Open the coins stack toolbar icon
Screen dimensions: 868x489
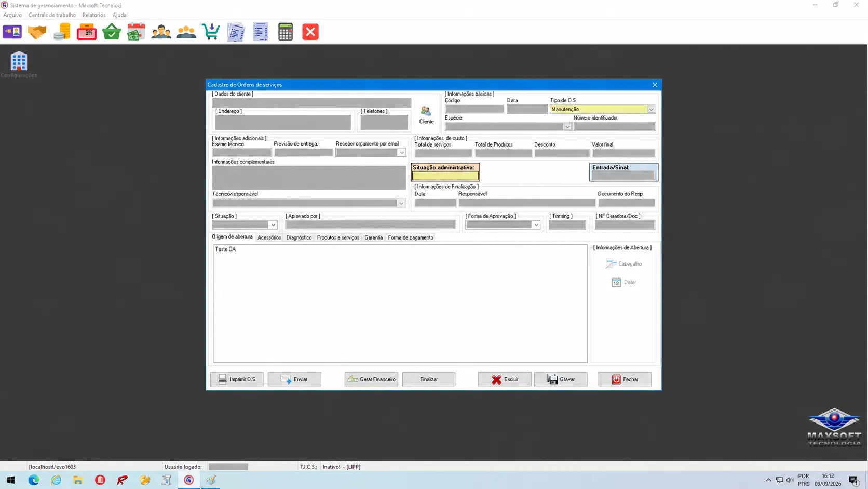point(62,32)
